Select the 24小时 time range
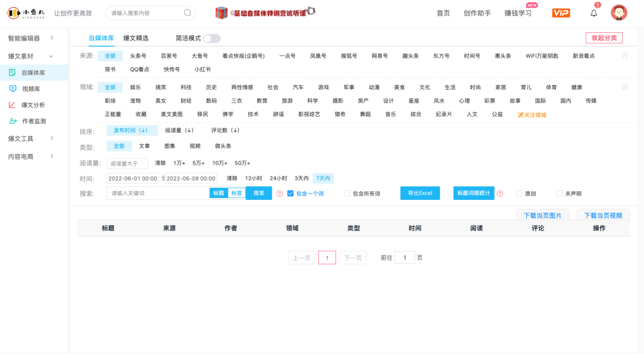The width and height of the screenshot is (644, 354). (x=278, y=179)
